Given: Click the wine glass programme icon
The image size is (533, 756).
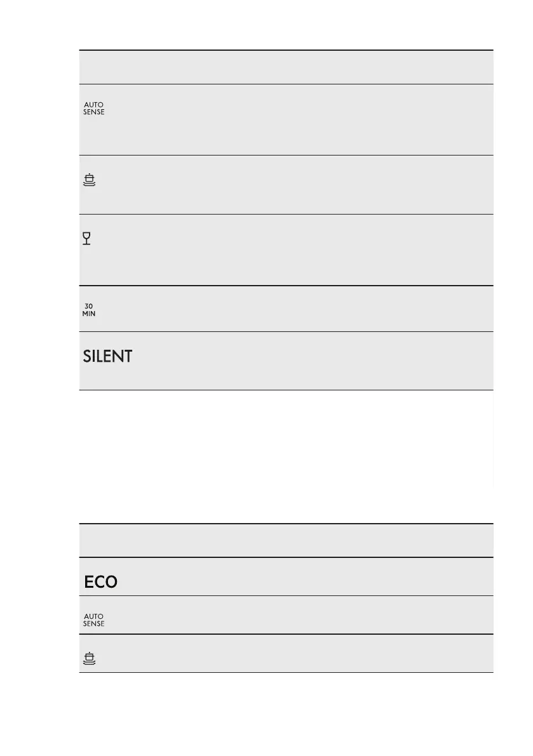Looking at the screenshot, I should pos(87,239).
